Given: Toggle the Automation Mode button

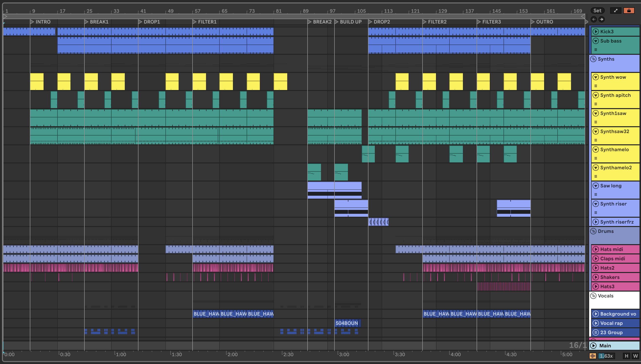Looking at the screenshot, I should [616, 11].
